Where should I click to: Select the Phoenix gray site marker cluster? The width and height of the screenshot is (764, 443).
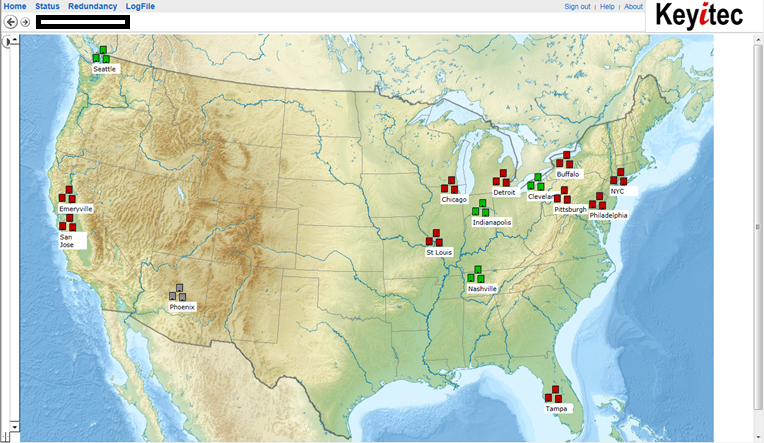pyautogui.click(x=179, y=292)
